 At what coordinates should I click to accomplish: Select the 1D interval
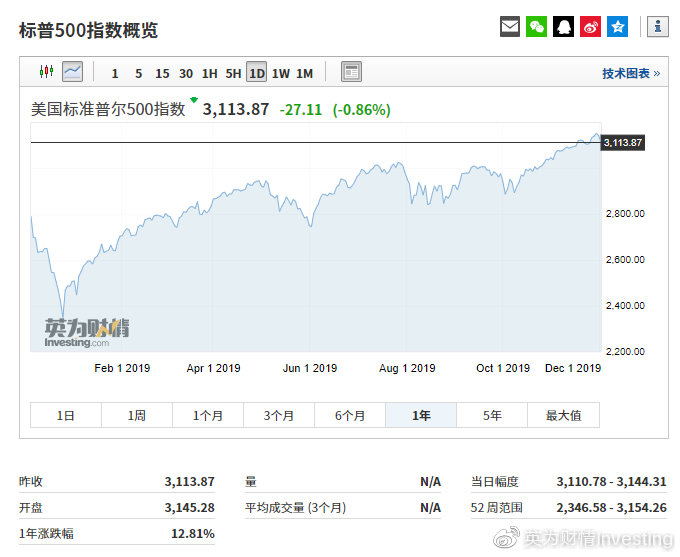pyautogui.click(x=257, y=72)
